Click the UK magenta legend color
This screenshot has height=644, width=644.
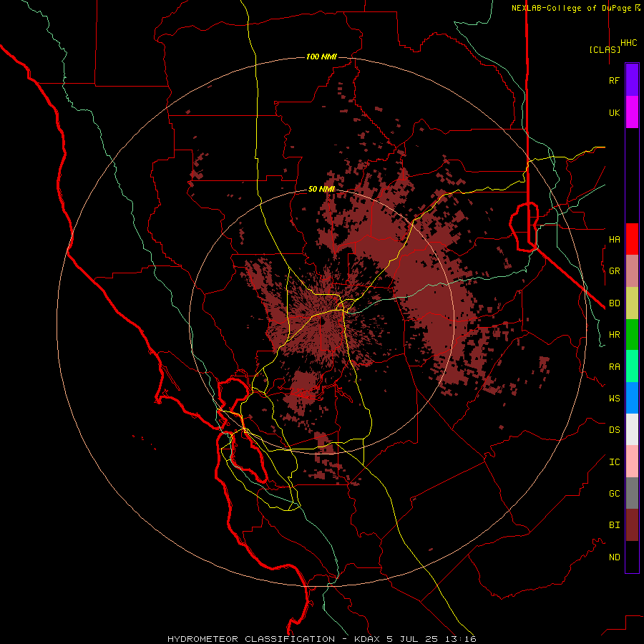pos(632,112)
